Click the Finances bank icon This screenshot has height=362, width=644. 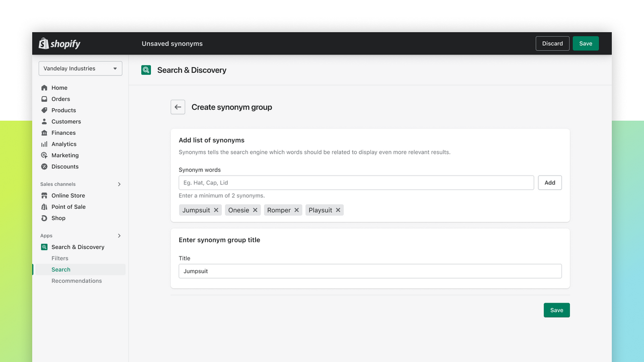click(x=44, y=133)
